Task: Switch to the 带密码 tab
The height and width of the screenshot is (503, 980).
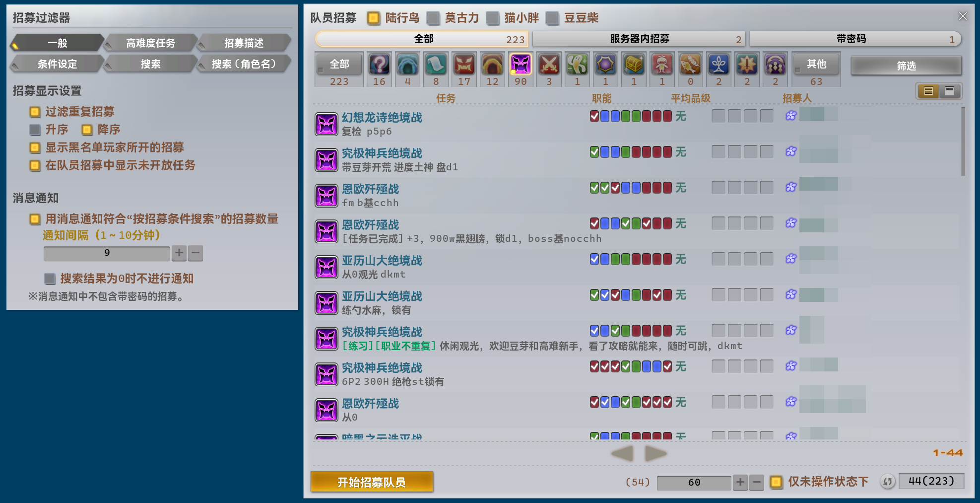Action: click(x=855, y=39)
